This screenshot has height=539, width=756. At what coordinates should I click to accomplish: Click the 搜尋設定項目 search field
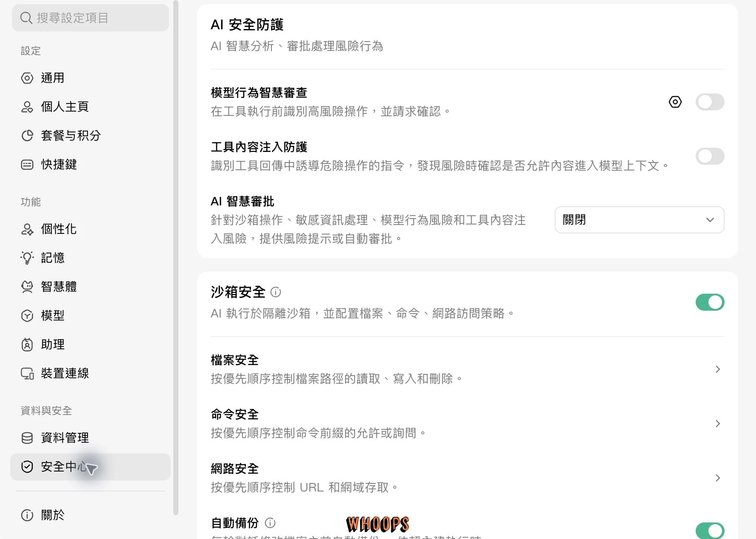click(90, 18)
